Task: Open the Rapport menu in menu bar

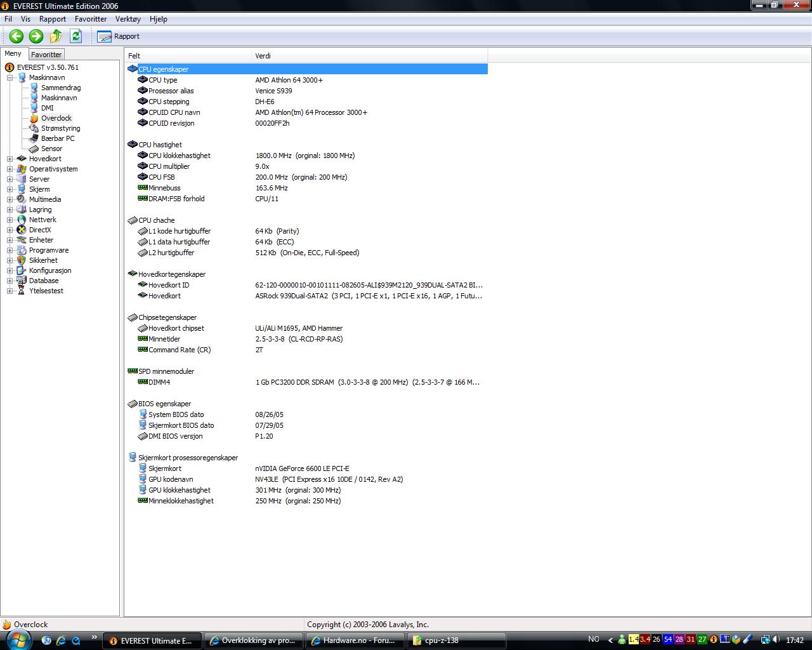Action: 53,19
